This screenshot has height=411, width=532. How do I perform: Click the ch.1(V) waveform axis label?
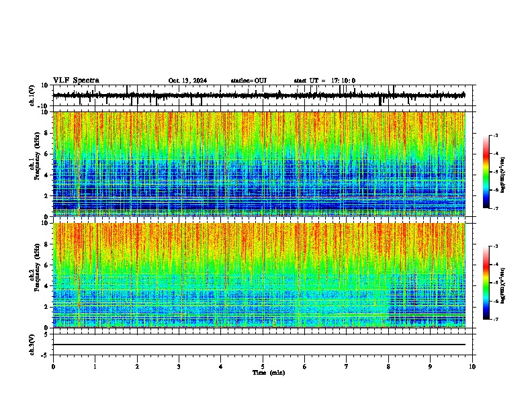32,95
